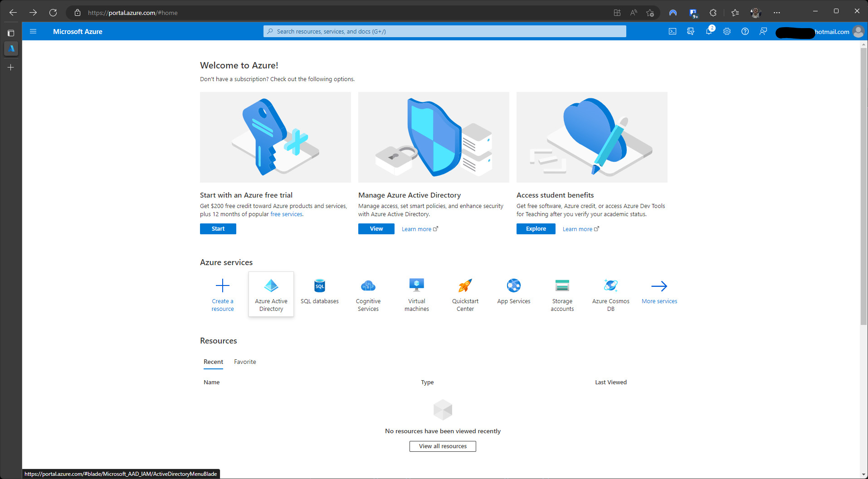
Task: Open browser extensions puzzle icon
Action: click(x=713, y=13)
